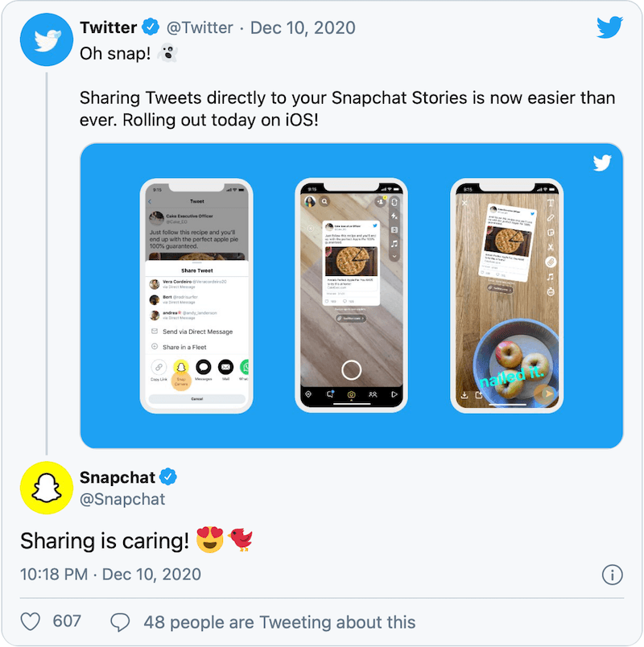Click the Twitter bird logo in top-right corner

point(609,28)
